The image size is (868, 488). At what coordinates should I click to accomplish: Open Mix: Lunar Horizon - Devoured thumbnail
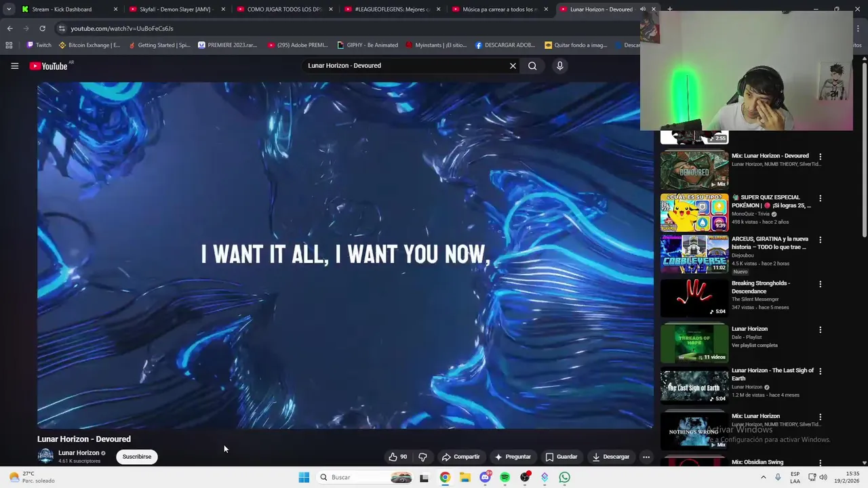coord(694,169)
